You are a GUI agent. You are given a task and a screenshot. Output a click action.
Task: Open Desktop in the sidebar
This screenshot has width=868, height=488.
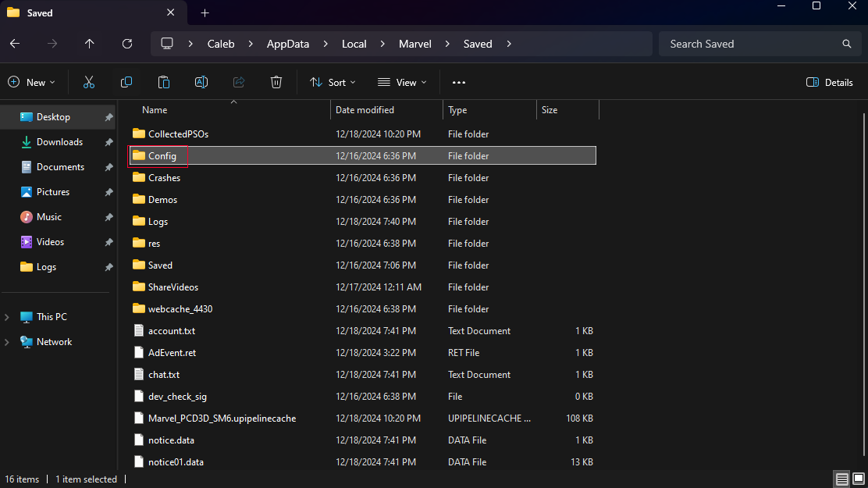58,117
